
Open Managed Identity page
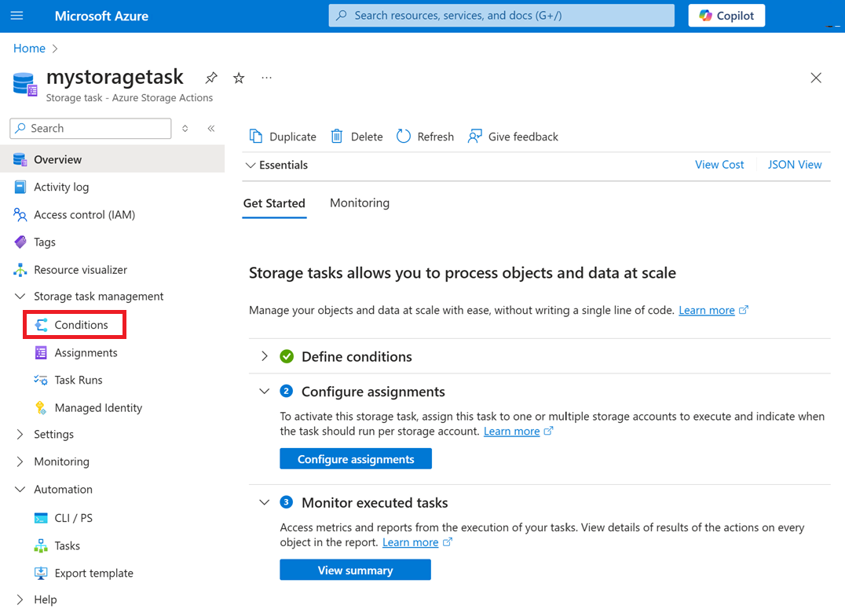point(98,407)
